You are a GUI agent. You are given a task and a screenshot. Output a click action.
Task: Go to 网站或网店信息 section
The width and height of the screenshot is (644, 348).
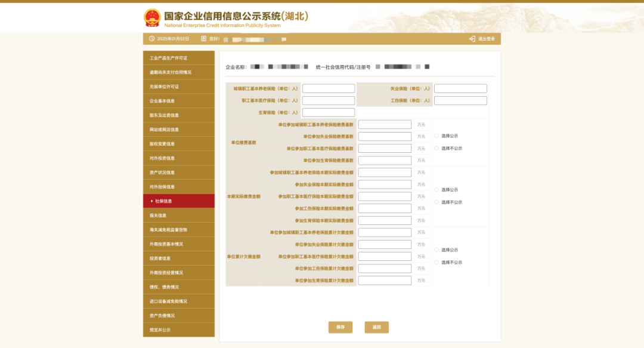[x=179, y=130]
